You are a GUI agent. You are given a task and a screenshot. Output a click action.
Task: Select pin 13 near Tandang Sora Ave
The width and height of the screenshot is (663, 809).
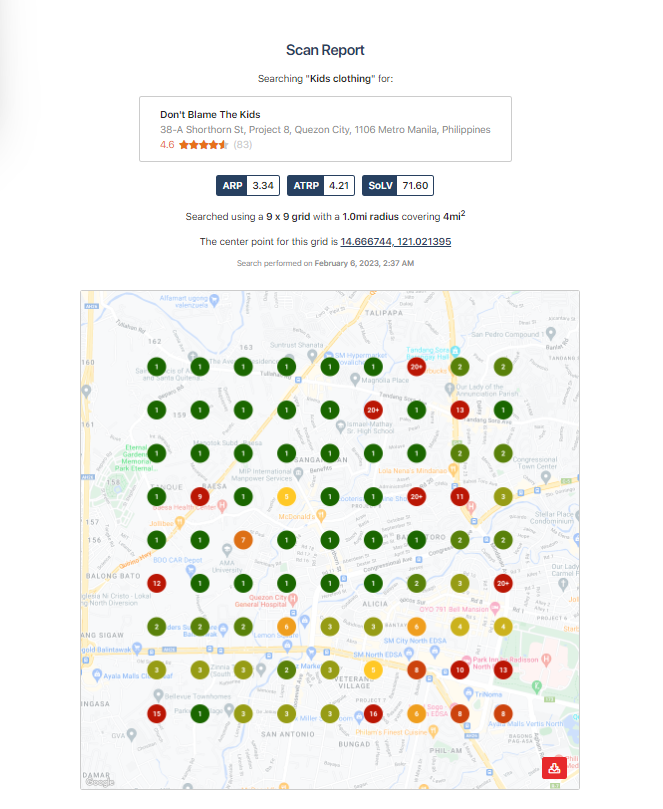tap(460, 410)
